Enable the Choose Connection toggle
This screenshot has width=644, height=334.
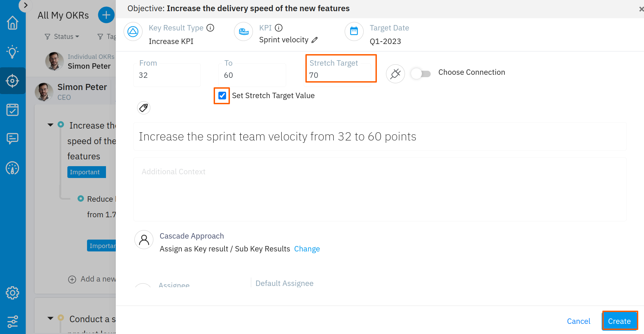pyautogui.click(x=421, y=73)
